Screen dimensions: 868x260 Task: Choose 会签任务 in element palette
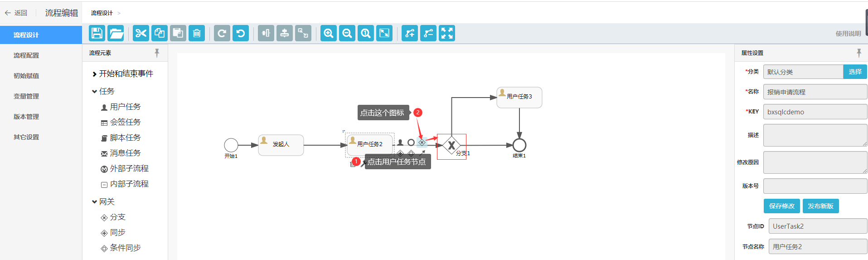pos(121,122)
